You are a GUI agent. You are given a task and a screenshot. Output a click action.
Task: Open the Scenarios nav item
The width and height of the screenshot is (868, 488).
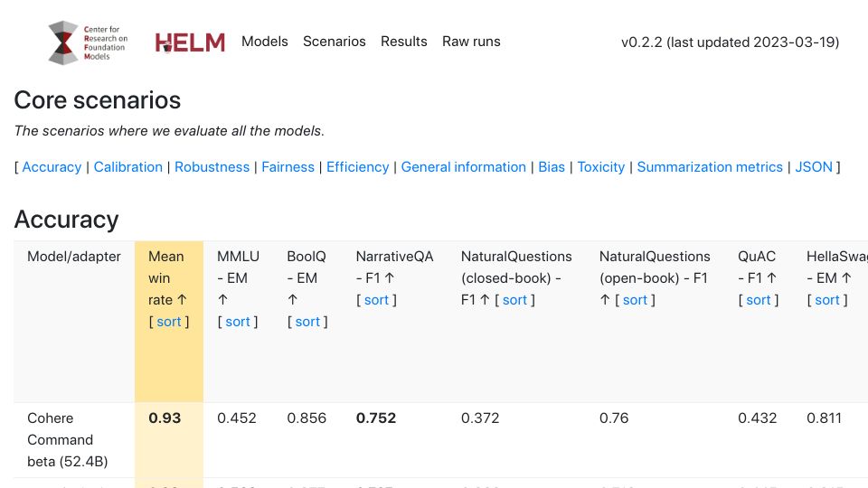pyautogui.click(x=335, y=42)
